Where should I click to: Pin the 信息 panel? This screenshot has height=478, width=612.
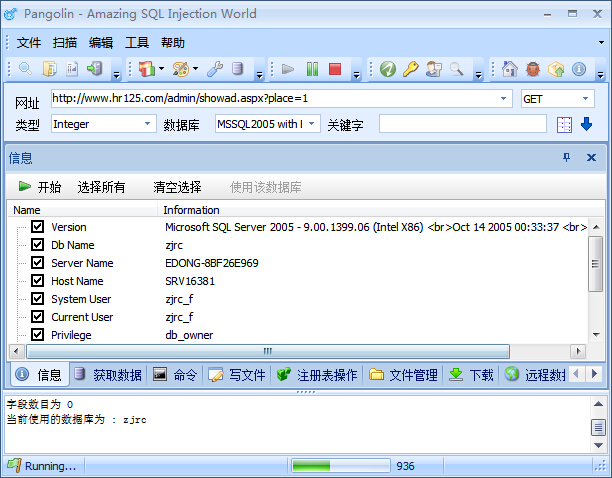[x=566, y=157]
